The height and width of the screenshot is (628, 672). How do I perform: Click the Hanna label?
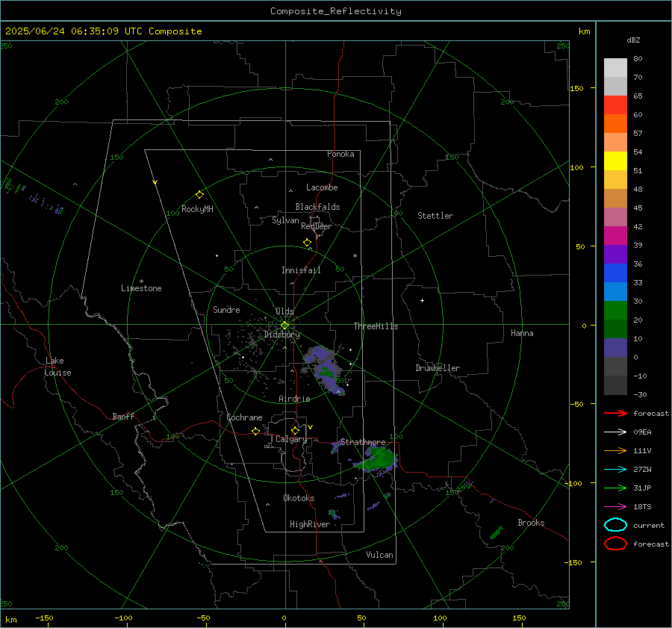pos(522,334)
